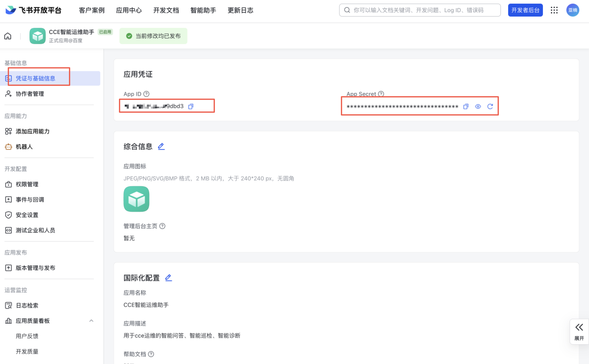
Task: Open 更新日志 in top navigation
Action: pyautogui.click(x=240, y=10)
